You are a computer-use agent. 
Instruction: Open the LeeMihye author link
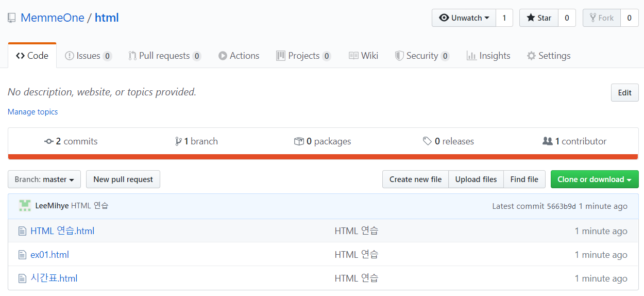[52, 206]
